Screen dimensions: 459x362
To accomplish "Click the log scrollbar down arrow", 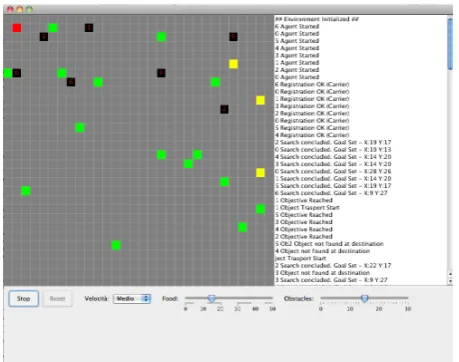I will pyautogui.click(x=450, y=281).
